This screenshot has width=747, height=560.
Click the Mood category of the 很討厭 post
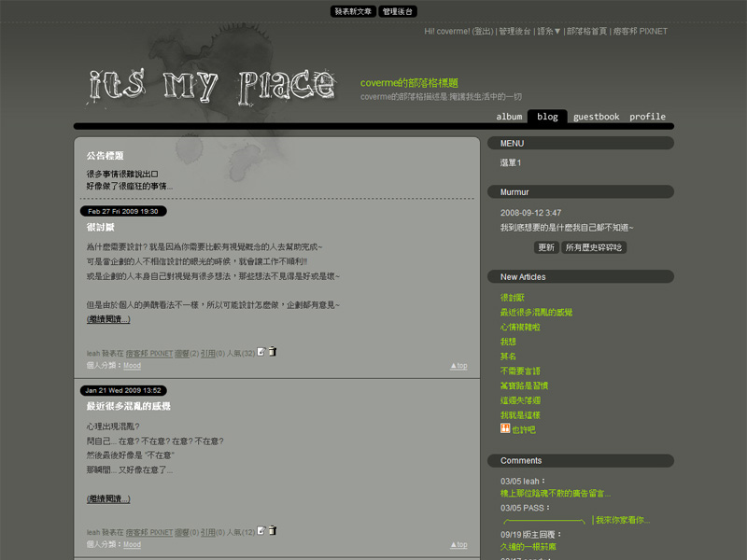[x=132, y=366]
